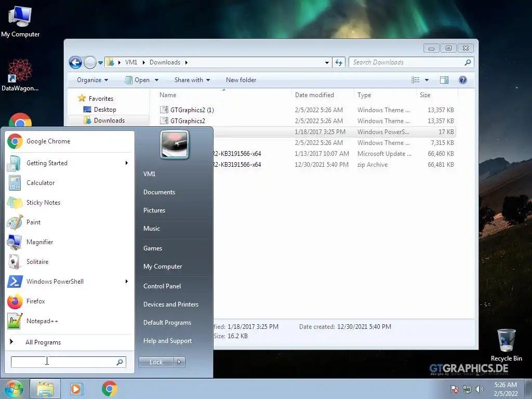Click Windows Explorer taskbar icon
This screenshot has width=532, height=399.
[45, 389]
